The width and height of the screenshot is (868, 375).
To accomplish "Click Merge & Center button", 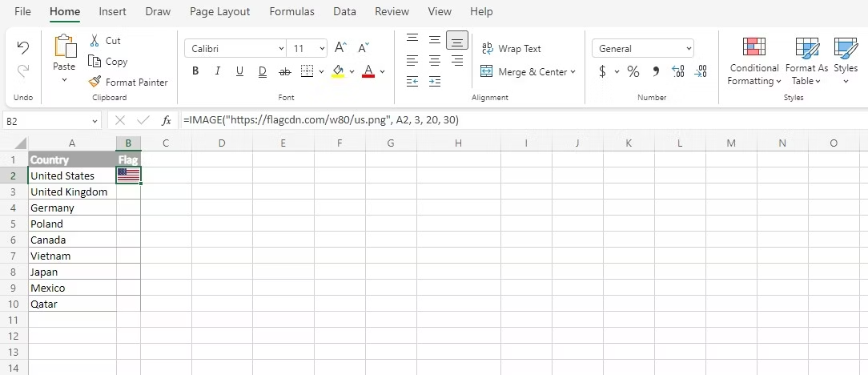I will pyautogui.click(x=524, y=71).
